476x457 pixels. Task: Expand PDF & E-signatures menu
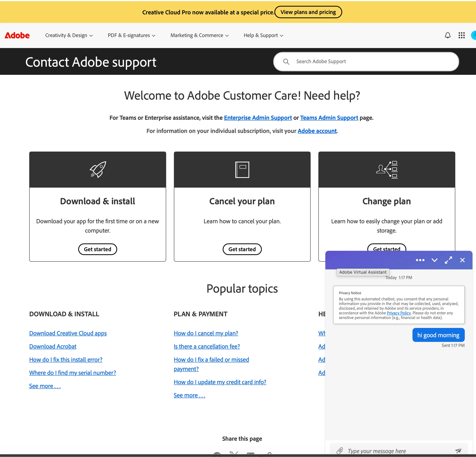tap(131, 35)
